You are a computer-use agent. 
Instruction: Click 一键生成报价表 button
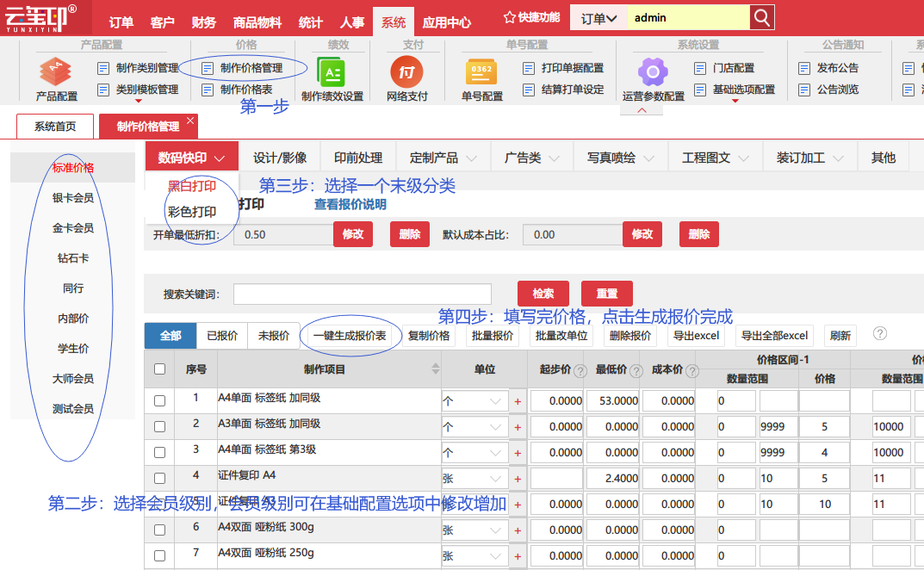[350, 336]
